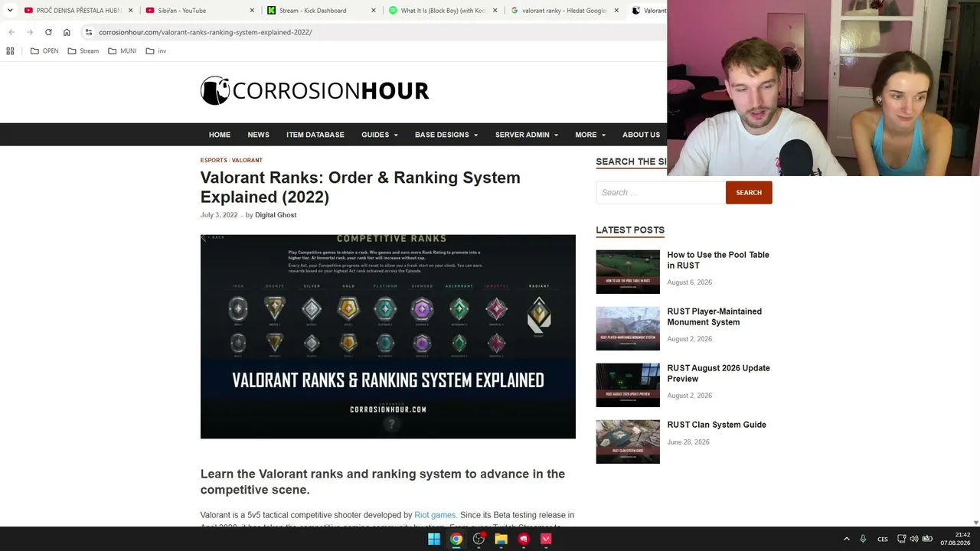This screenshot has width=980, height=551.
Task: Open the network tray icon
Action: coord(901,539)
